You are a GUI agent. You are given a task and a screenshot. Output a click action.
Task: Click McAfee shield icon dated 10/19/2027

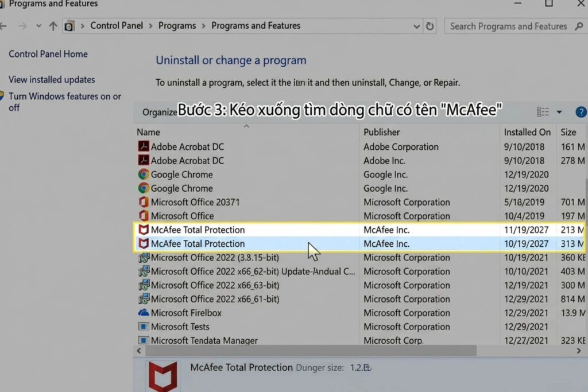pos(143,243)
